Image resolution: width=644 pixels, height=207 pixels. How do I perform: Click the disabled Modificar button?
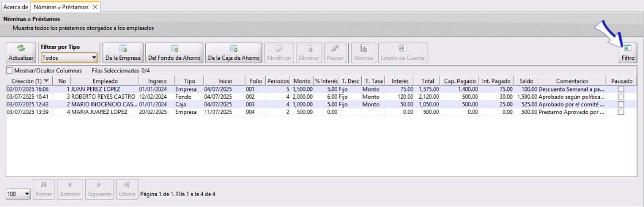pyautogui.click(x=279, y=53)
